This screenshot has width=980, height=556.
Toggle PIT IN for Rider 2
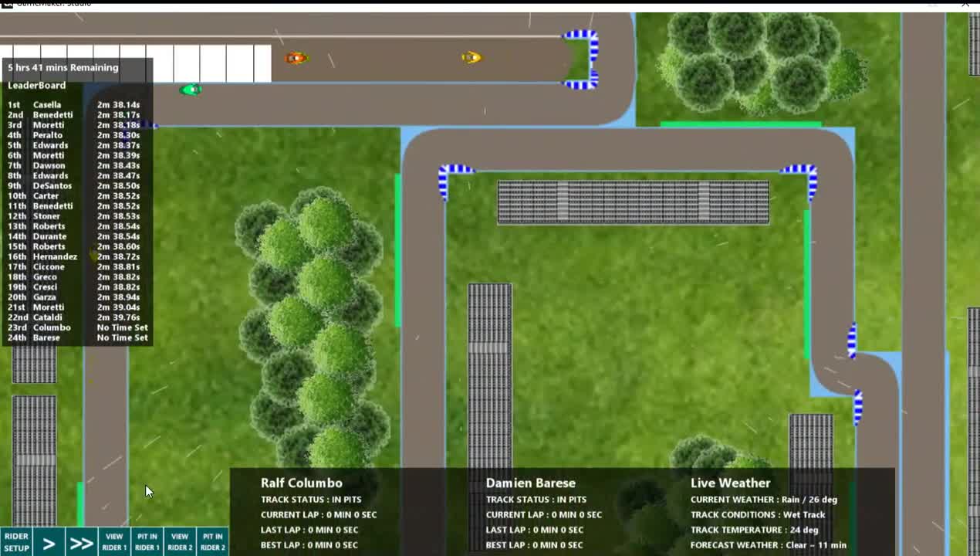point(212,541)
